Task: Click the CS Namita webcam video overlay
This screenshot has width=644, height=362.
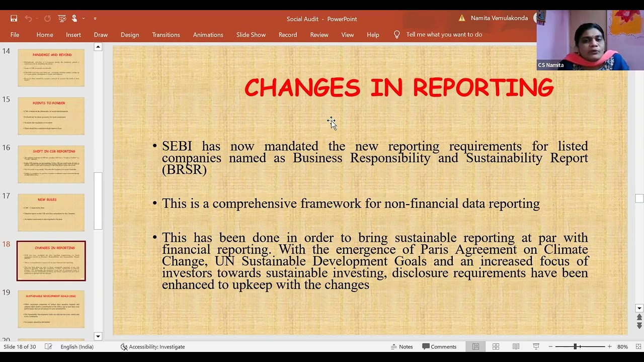Action: (x=590, y=40)
